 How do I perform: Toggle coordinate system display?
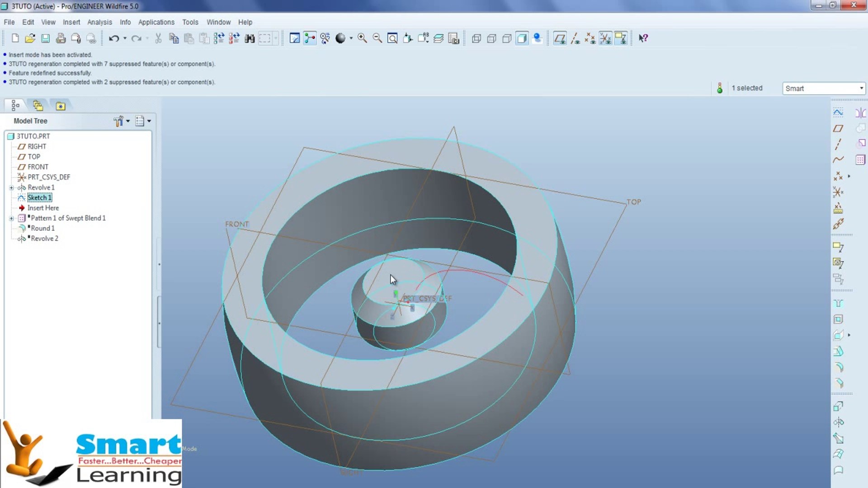[x=605, y=38]
